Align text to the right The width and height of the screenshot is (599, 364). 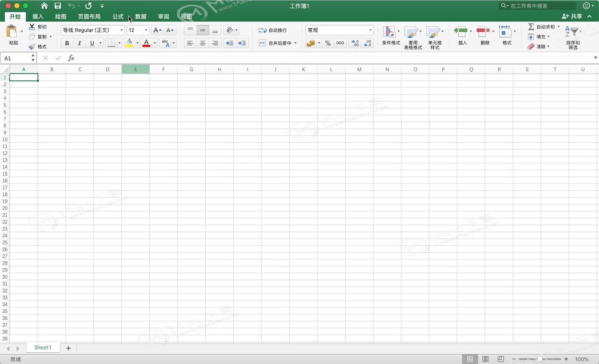coord(215,43)
